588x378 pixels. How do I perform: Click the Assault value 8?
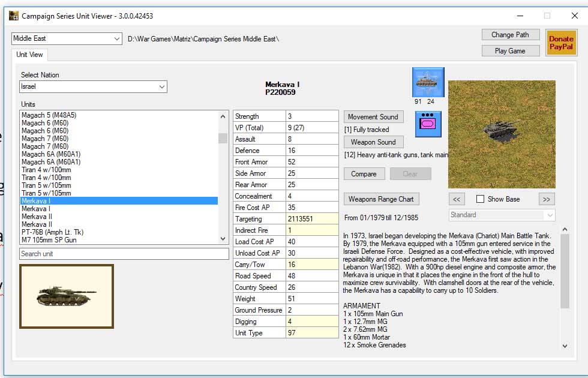tap(312, 139)
